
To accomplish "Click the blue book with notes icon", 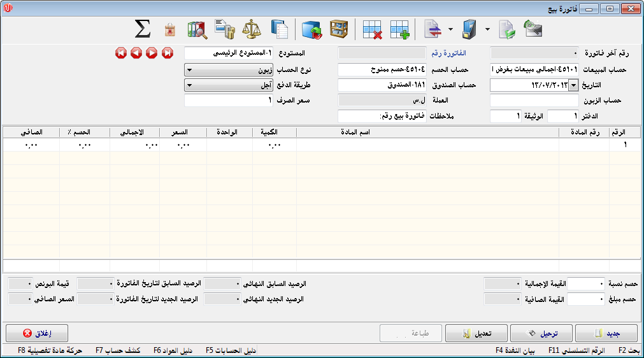I will (280, 29).
